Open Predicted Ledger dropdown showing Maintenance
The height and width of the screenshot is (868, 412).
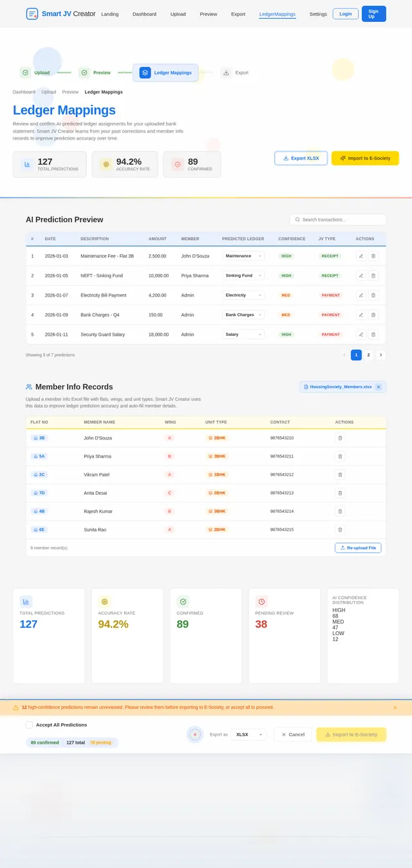(243, 255)
